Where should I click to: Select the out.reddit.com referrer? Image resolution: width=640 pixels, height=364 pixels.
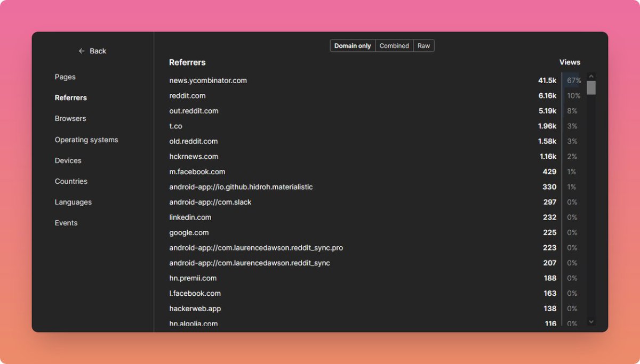click(194, 111)
